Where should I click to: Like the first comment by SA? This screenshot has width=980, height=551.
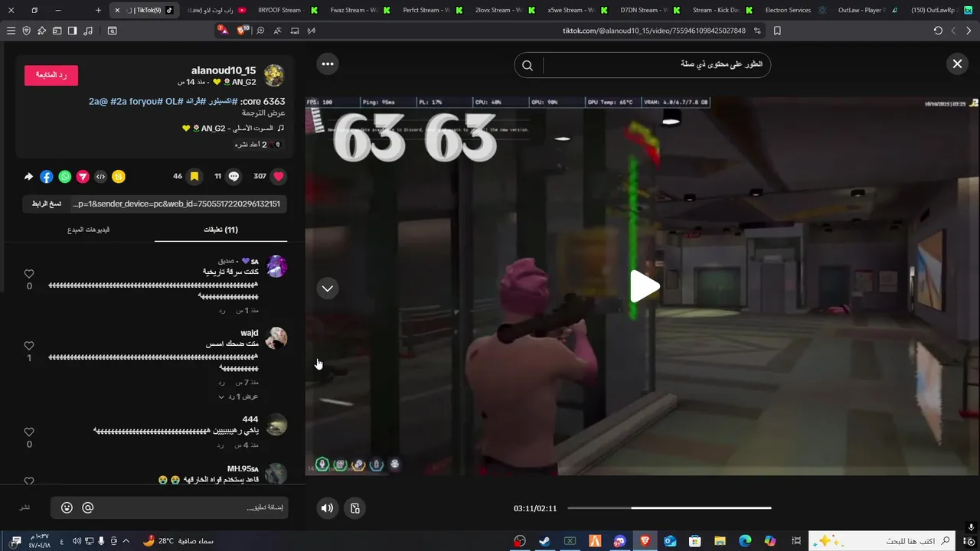29,274
